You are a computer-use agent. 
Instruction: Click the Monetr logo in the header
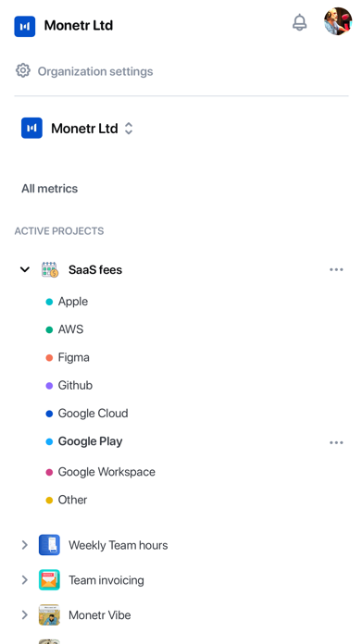(x=25, y=26)
